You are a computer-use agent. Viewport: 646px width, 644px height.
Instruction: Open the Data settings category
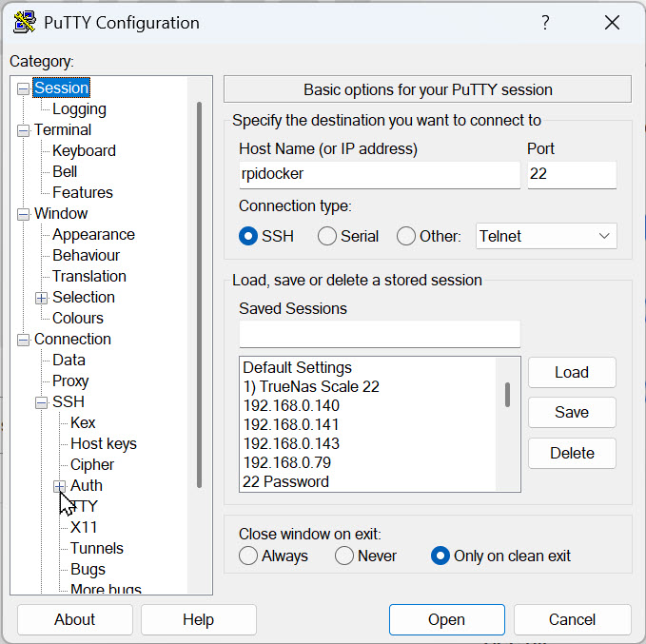[69, 361]
